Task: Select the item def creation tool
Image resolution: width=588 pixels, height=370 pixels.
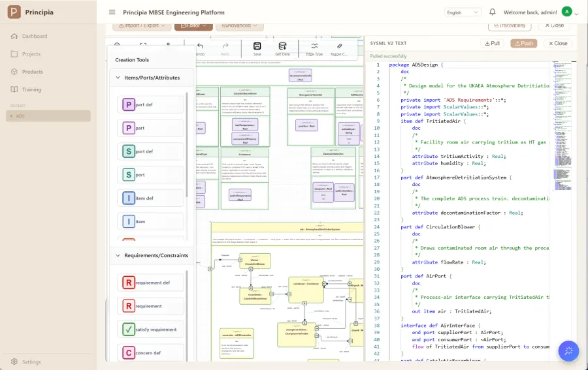Action: [x=150, y=198]
